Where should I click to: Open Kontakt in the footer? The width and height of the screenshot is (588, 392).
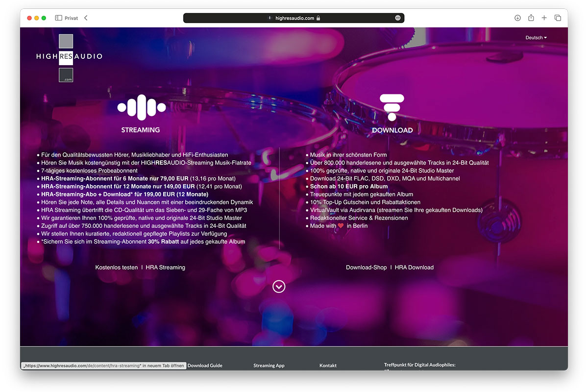tap(328, 366)
